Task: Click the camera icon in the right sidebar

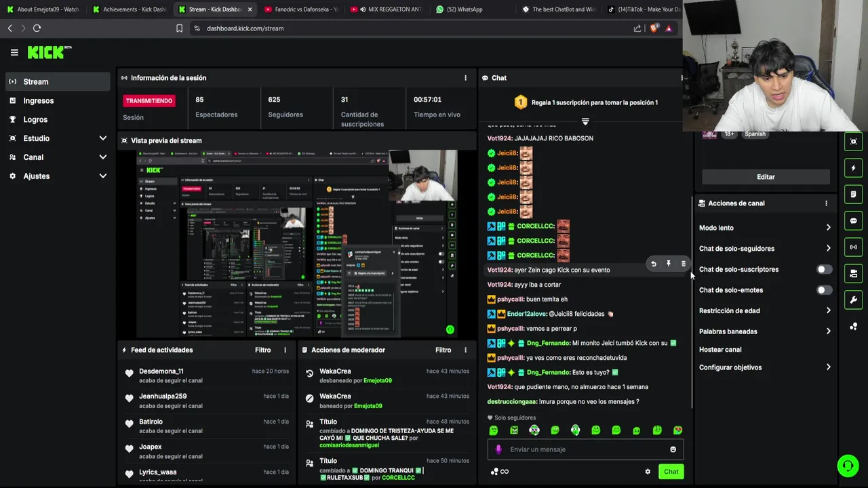Action: 853,274
